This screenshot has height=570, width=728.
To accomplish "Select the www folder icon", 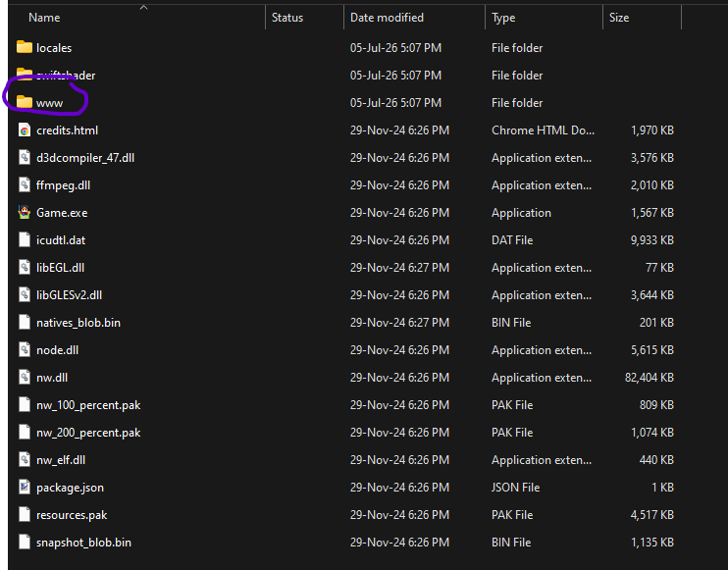I will pos(25,102).
